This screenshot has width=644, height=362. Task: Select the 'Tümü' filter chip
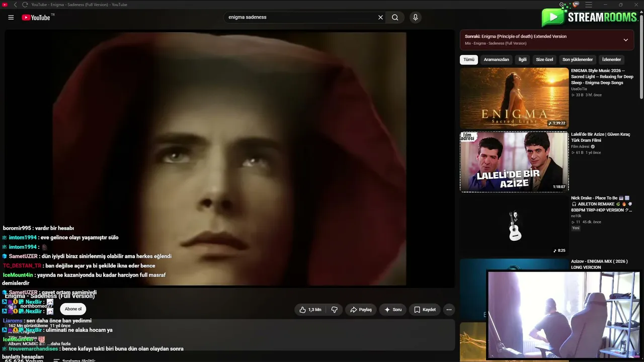tap(469, 59)
